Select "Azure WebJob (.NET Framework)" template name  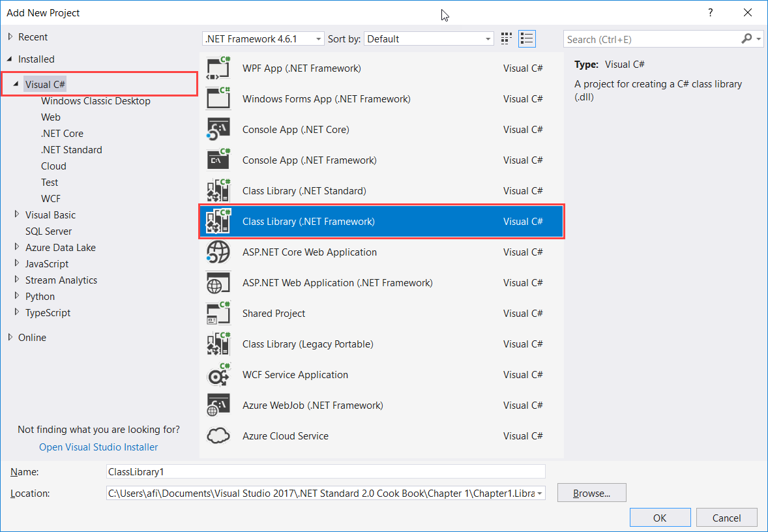313,405
